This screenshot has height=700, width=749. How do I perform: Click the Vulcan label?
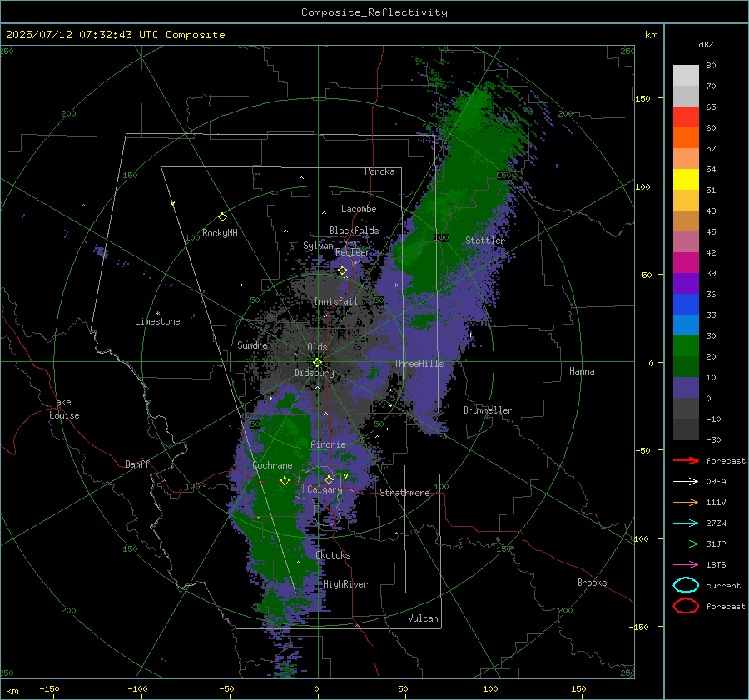pos(424,618)
